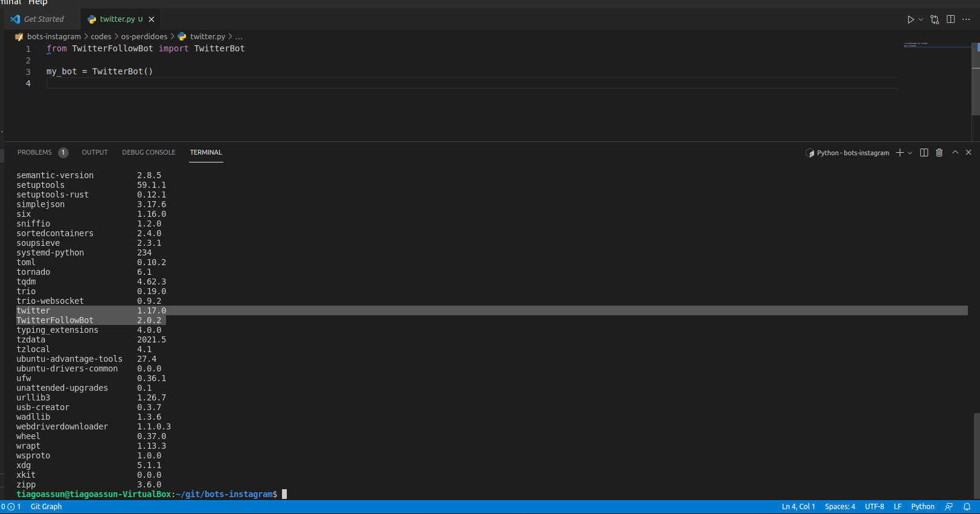
Task: Open notifications bell icon
Action: 967,507
